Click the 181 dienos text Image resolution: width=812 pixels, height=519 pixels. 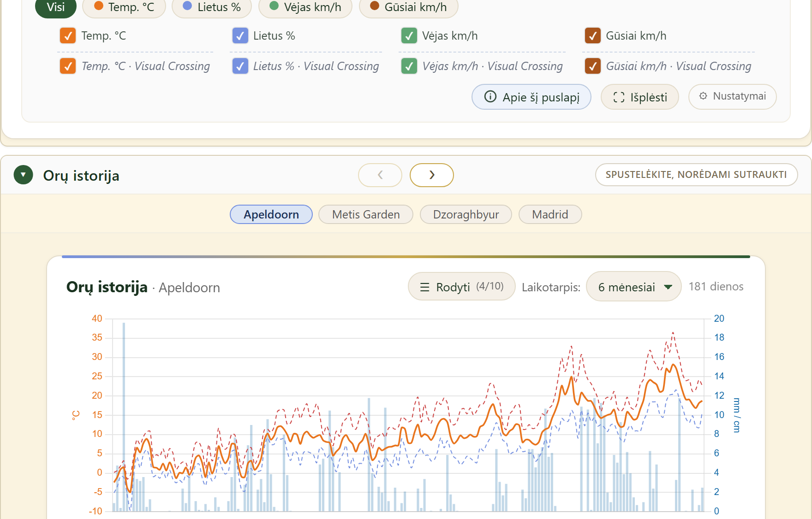point(716,287)
